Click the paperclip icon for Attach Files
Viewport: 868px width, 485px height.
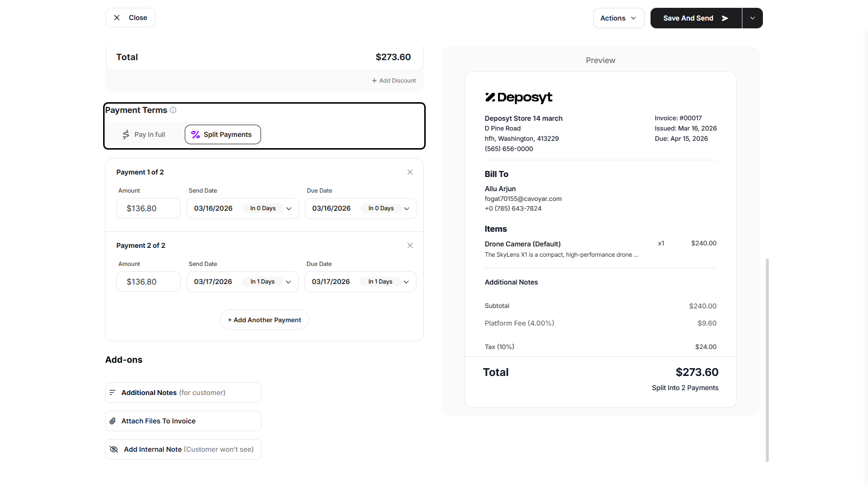[112, 421]
